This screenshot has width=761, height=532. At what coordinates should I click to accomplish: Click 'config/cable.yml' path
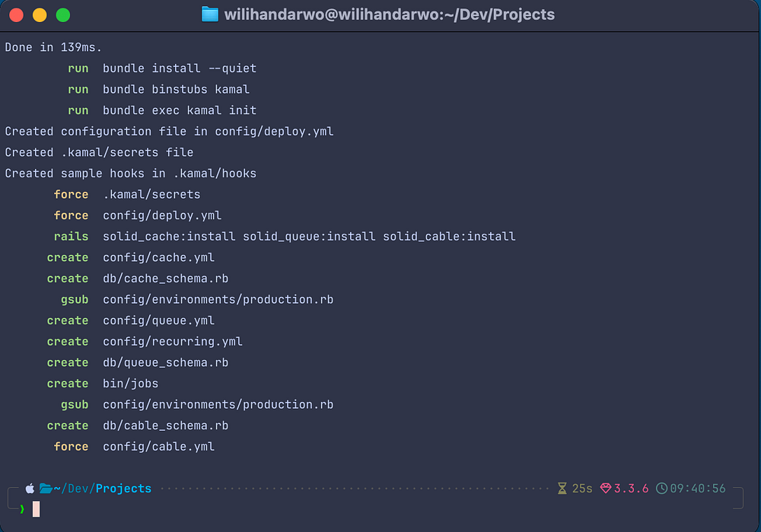pos(159,447)
